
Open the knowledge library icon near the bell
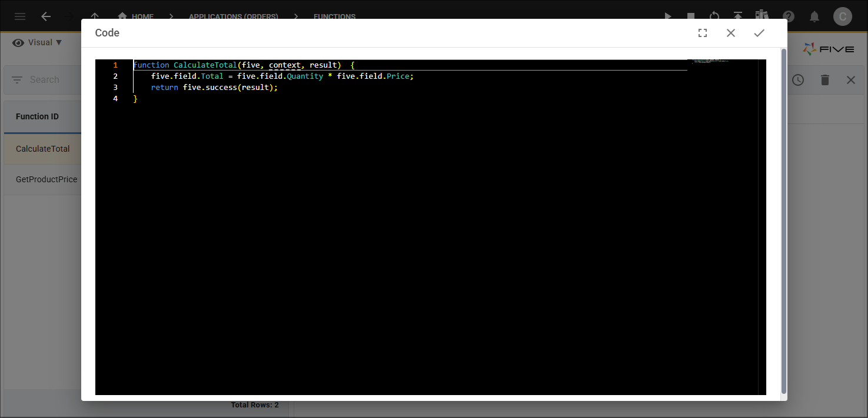[761, 16]
